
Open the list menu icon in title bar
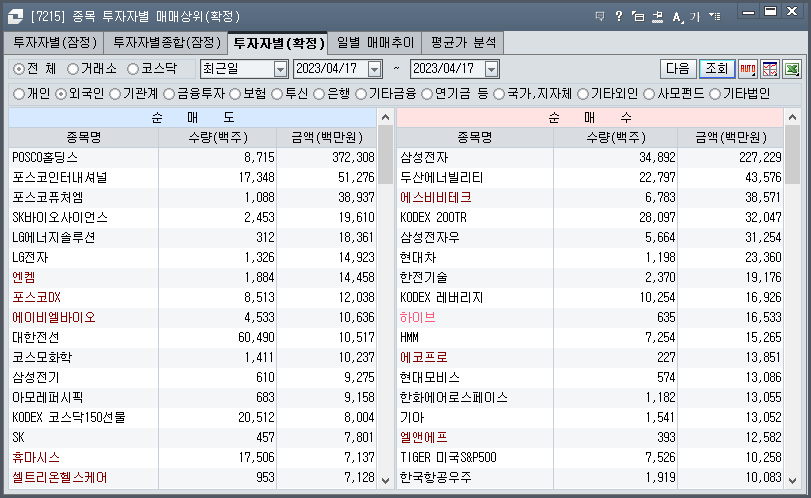coord(715,17)
